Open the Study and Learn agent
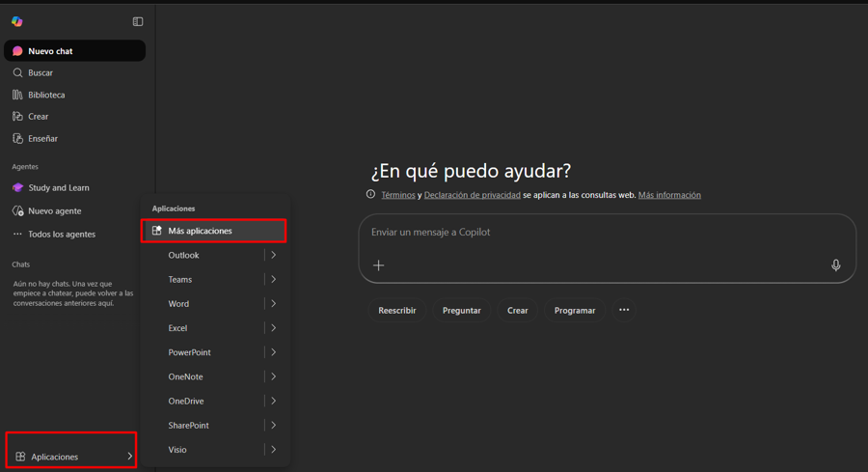The image size is (868, 472). [x=74, y=188]
